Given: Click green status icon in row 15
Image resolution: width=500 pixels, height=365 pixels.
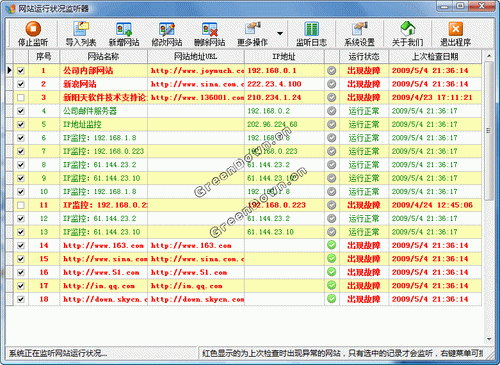Looking at the screenshot, I should (331, 258).
